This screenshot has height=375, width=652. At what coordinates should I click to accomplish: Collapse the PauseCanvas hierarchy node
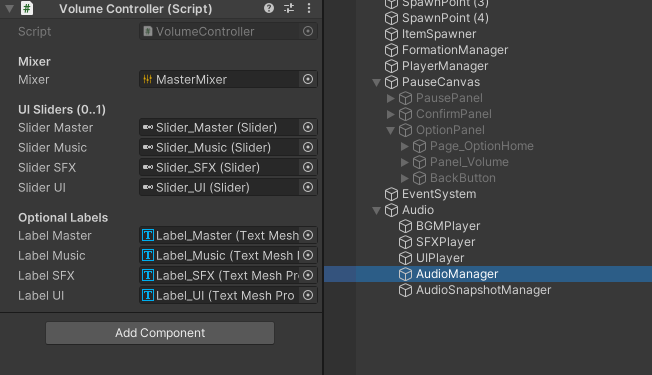(x=376, y=82)
